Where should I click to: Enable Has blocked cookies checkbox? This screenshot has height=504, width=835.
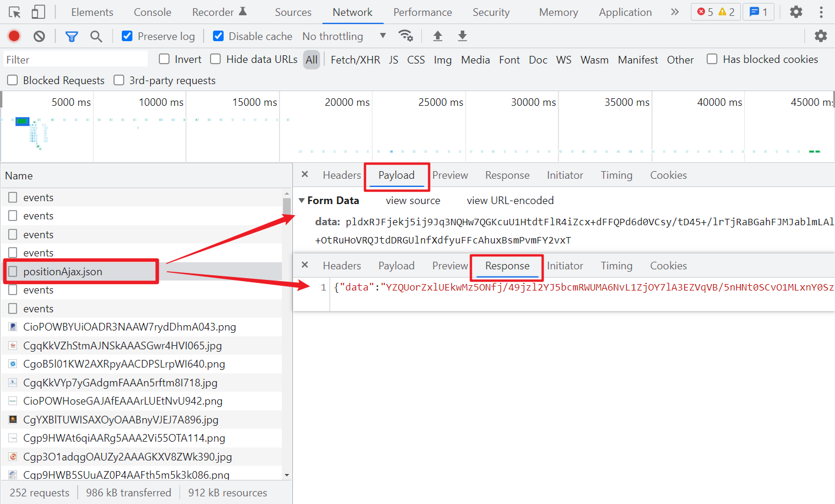point(712,59)
